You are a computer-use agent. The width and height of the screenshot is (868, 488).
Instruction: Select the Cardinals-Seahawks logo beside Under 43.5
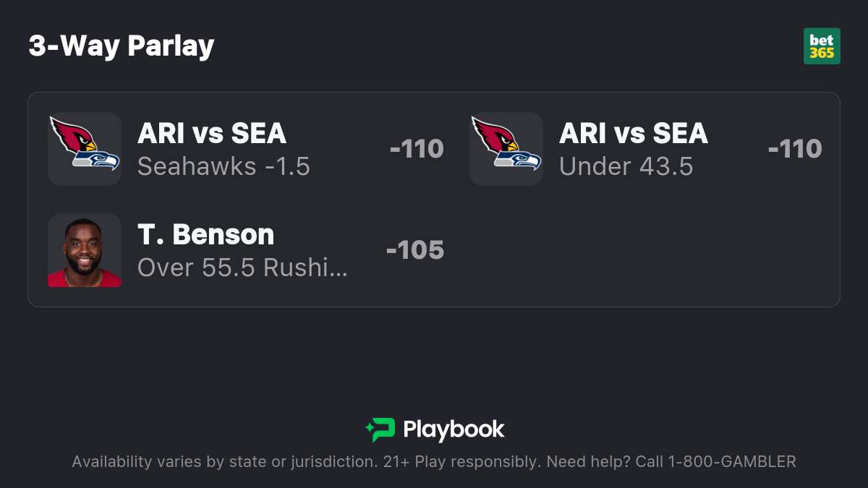point(506,149)
